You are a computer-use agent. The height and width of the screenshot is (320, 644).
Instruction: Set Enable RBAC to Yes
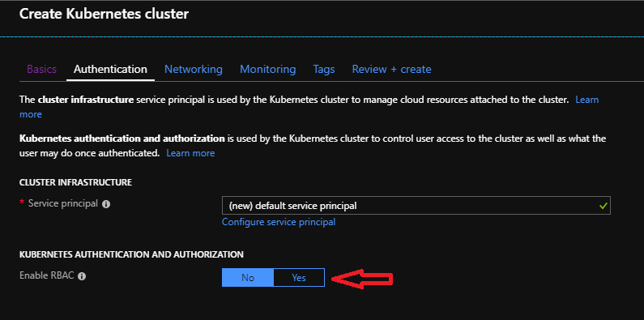tap(299, 278)
